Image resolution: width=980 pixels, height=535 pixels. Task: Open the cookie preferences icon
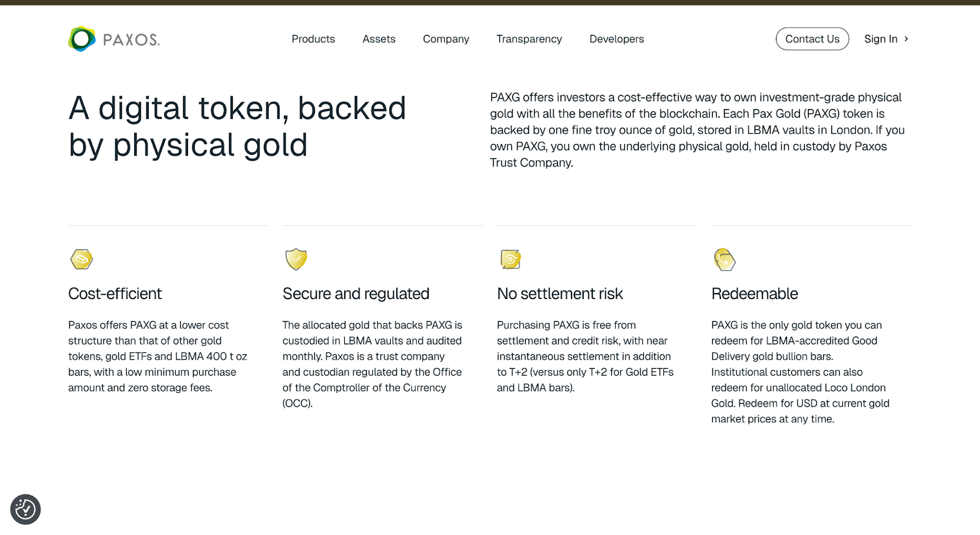click(25, 509)
